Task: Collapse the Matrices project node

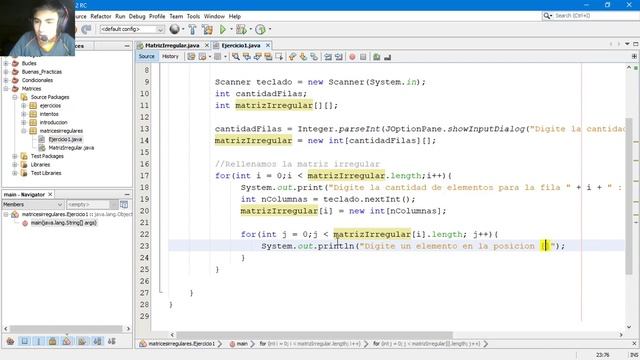Action: tap(6, 89)
